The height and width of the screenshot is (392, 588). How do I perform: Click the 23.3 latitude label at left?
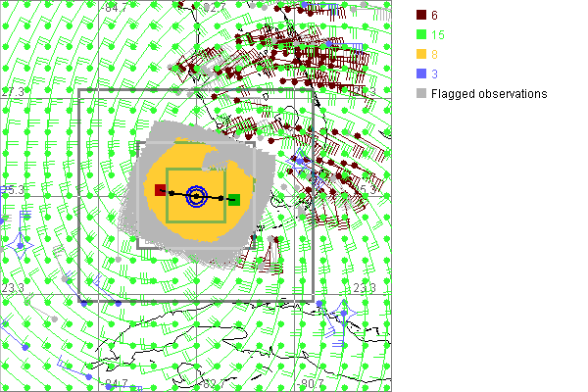click(x=12, y=288)
